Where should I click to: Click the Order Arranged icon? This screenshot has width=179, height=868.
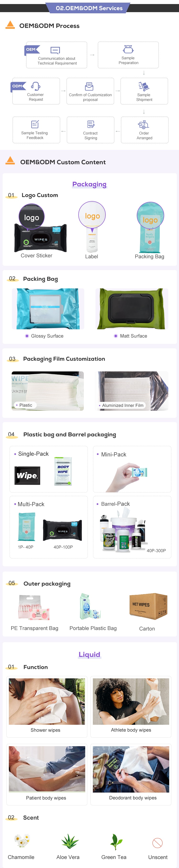click(143, 125)
